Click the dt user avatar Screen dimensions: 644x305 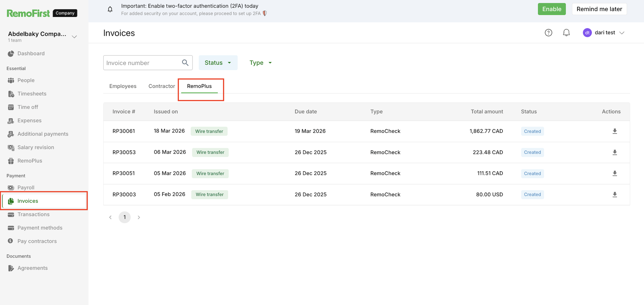(587, 33)
